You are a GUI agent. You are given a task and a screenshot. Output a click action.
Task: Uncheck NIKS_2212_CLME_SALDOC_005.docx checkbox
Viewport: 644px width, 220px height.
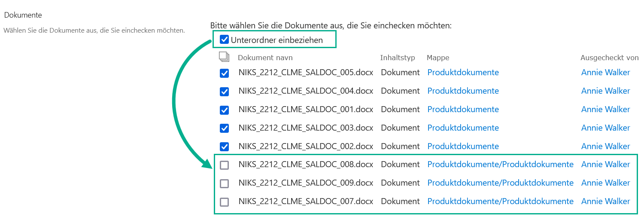224,73
